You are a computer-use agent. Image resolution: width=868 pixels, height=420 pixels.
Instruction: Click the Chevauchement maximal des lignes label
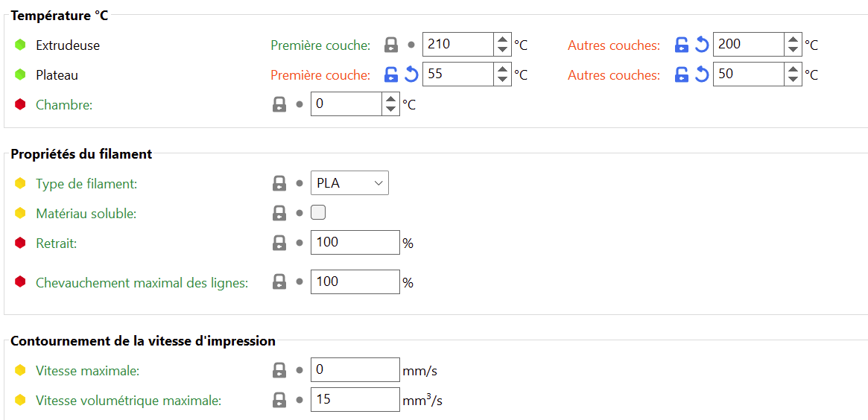click(142, 283)
